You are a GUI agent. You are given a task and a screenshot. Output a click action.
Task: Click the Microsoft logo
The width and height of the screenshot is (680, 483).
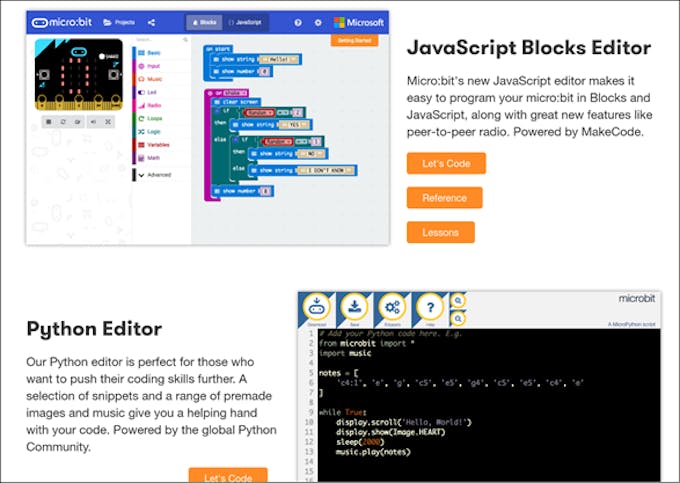coord(359,23)
